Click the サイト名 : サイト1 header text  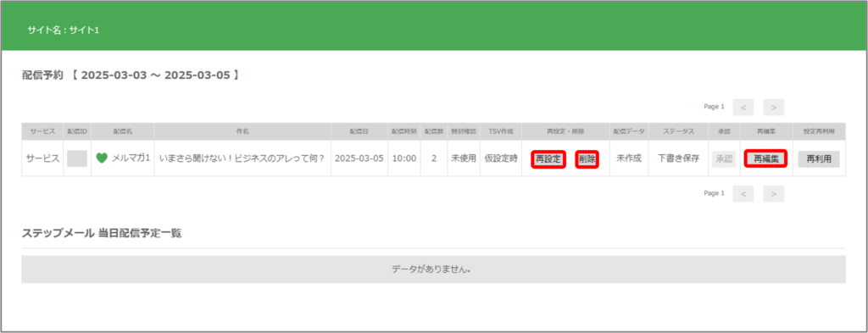[63, 30]
